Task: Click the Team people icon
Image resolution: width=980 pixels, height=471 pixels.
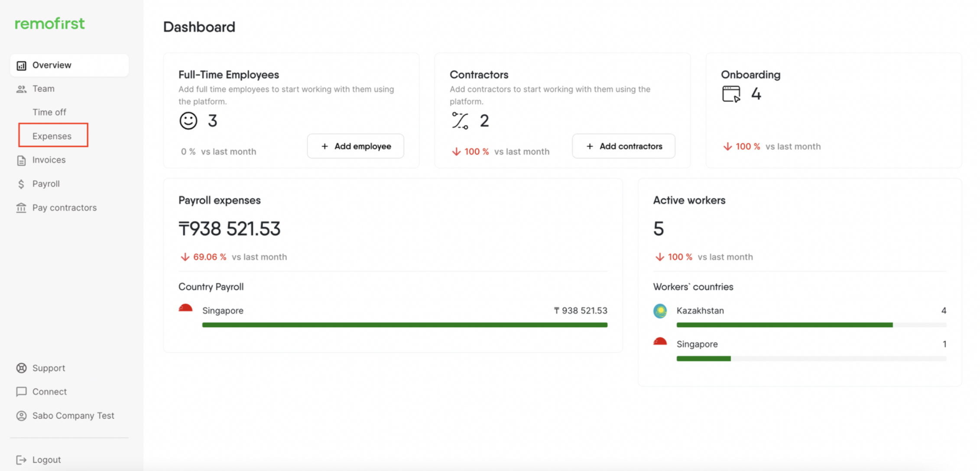Action: coord(21,89)
